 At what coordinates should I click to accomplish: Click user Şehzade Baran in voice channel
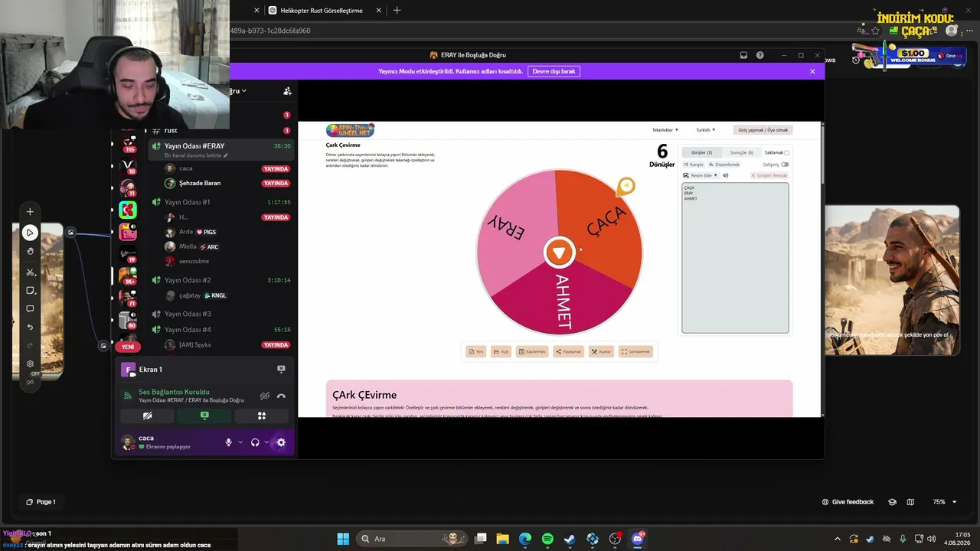coord(227,184)
